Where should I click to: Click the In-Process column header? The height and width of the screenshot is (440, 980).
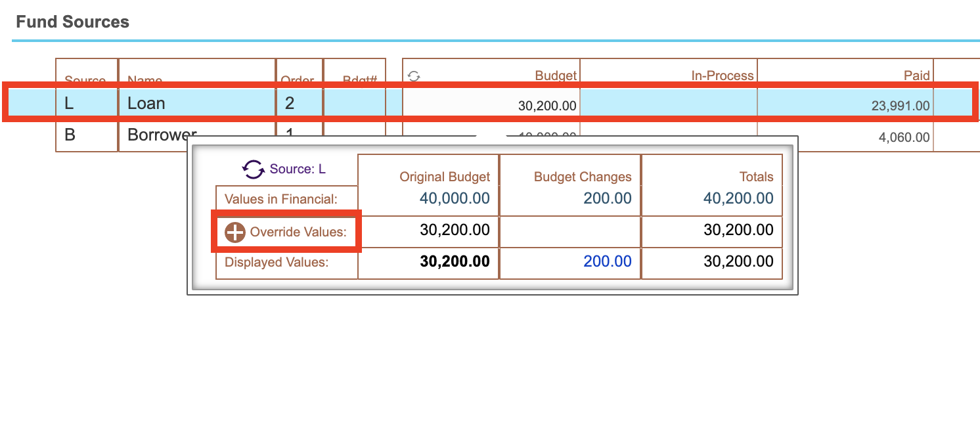[722, 76]
